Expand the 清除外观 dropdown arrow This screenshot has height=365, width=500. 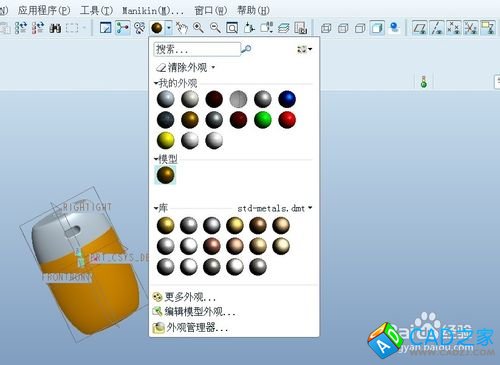[213, 68]
